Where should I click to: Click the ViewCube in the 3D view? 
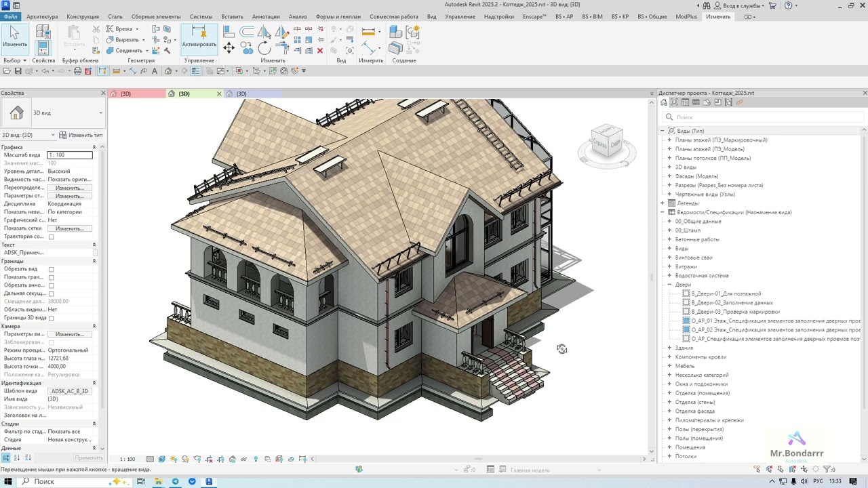(606, 142)
